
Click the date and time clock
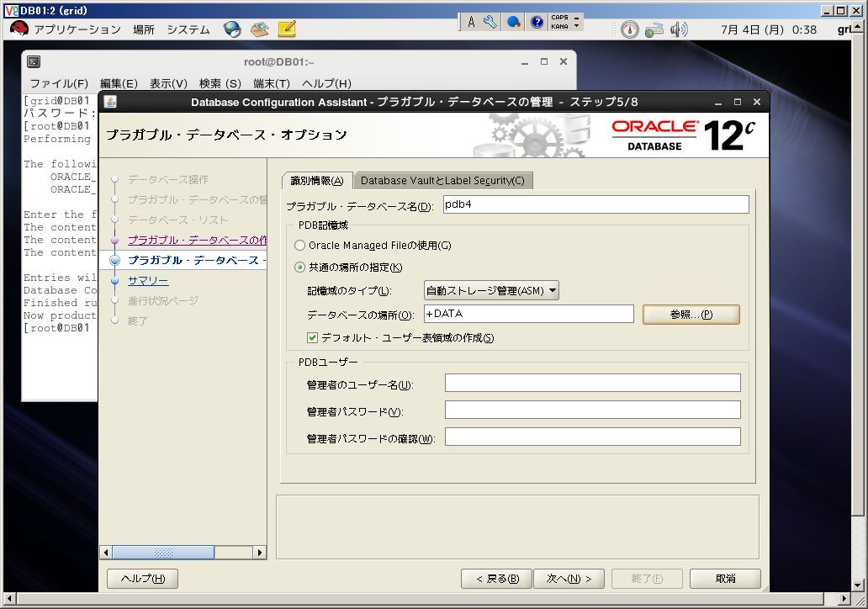[x=769, y=29]
